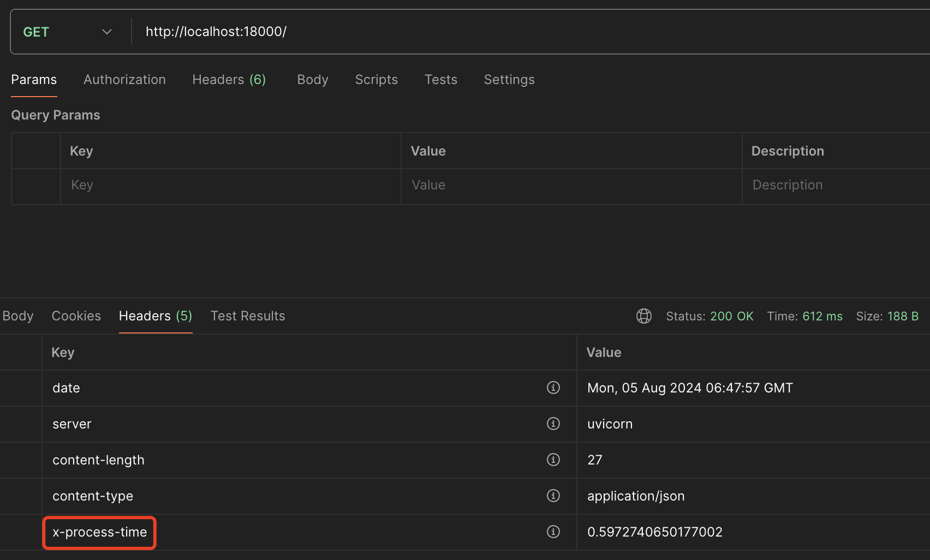Image resolution: width=930 pixels, height=560 pixels.
Task: Select the content-type header key
Action: pyautogui.click(x=93, y=496)
